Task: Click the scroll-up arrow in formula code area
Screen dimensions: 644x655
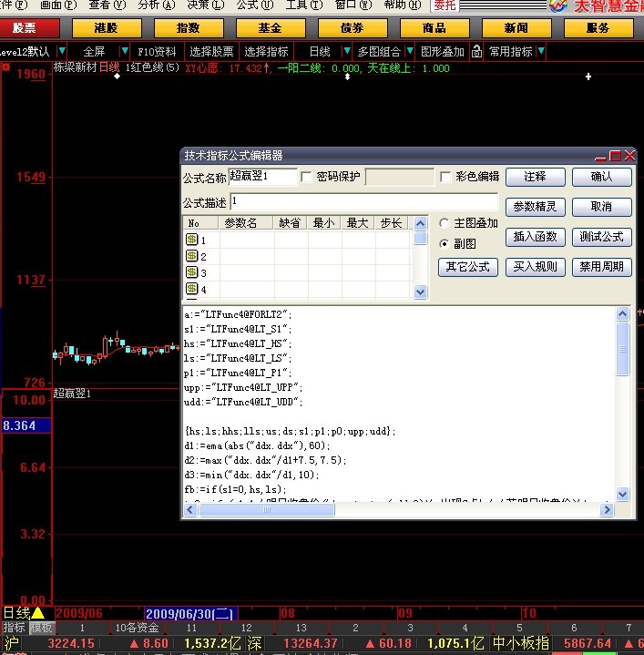Action: [622, 314]
